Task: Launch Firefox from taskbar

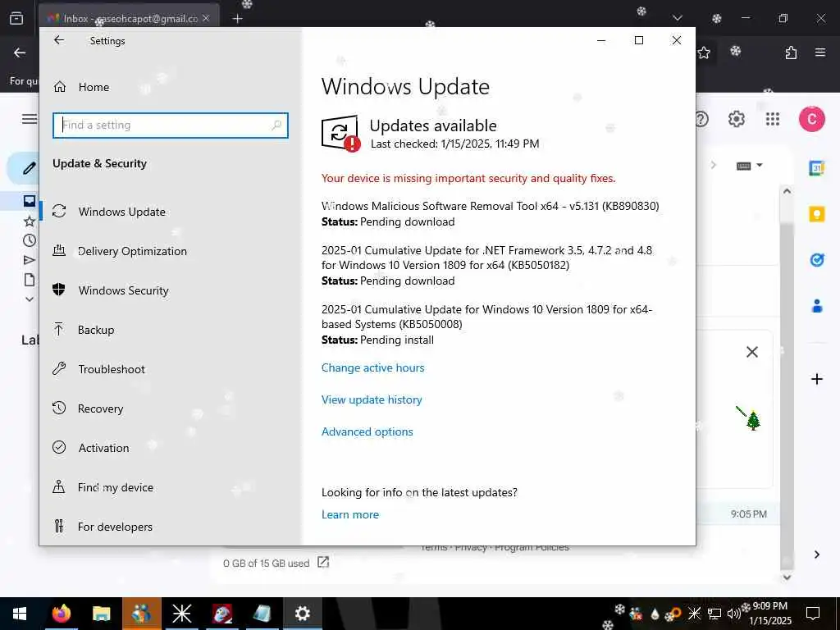Action: coord(61,614)
